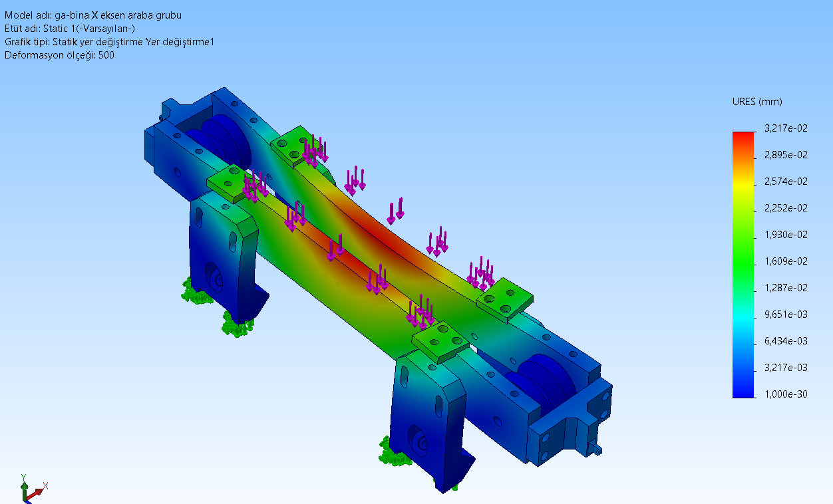Select the 'Etüt adı: Static 1(-Varsayılan-)' line

coord(71,29)
